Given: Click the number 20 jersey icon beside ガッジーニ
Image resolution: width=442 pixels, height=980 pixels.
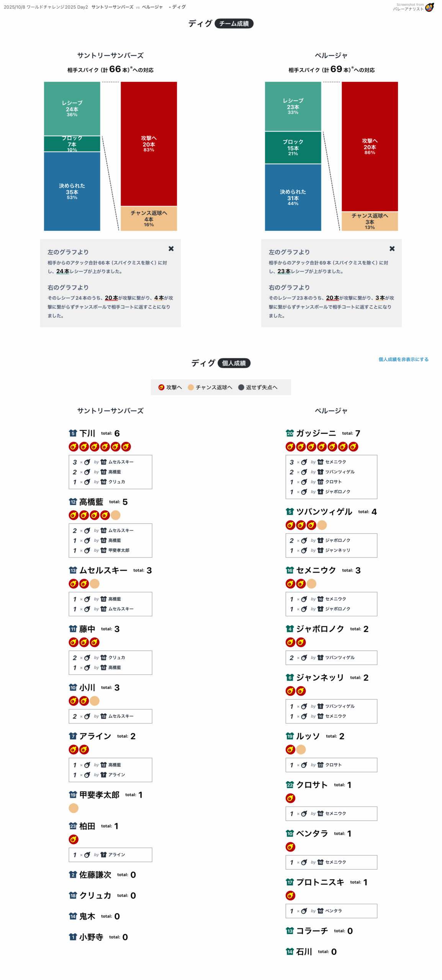Looking at the screenshot, I should (x=290, y=433).
